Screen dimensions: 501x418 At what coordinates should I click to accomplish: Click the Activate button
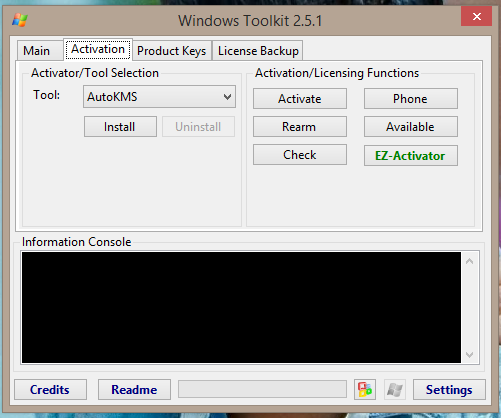(x=300, y=99)
